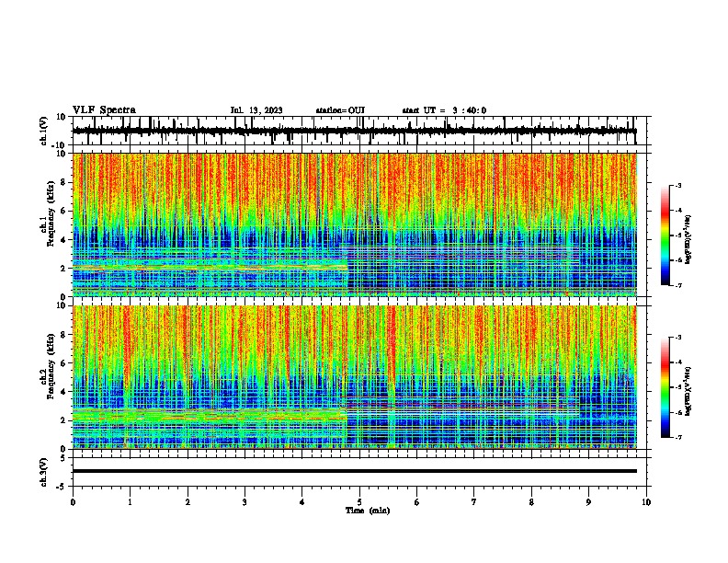The image size is (728, 563).
Task: Click the "Time (min)" x-axis label
Action: (368, 511)
